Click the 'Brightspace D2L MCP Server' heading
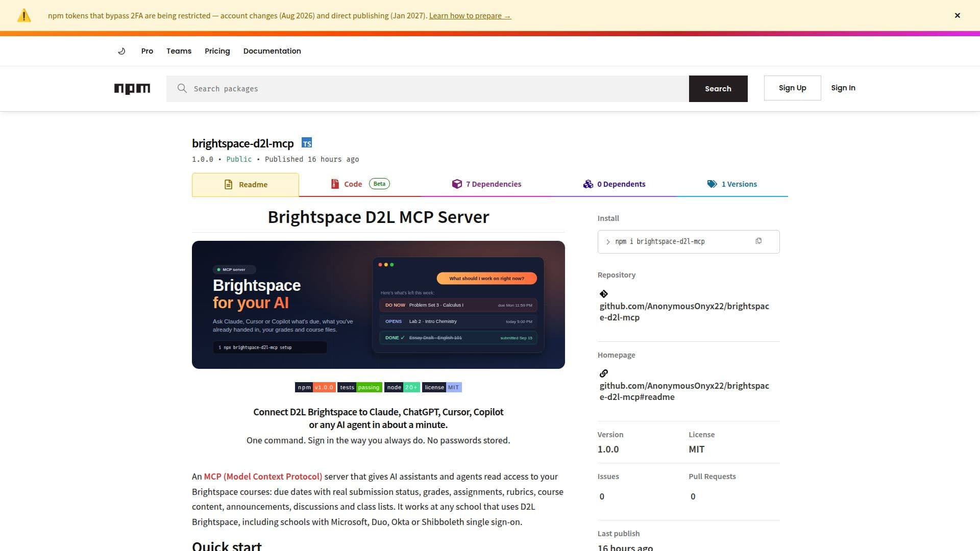 (378, 217)
